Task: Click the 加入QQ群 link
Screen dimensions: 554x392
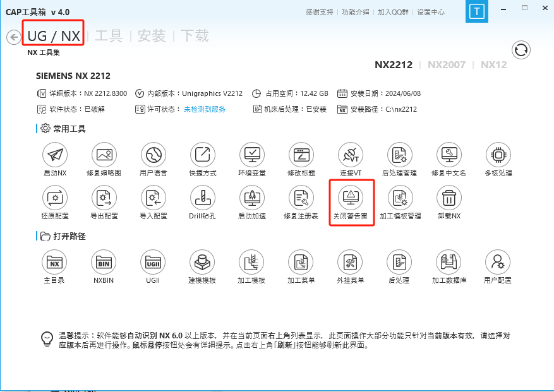Action: click(393, 12)
